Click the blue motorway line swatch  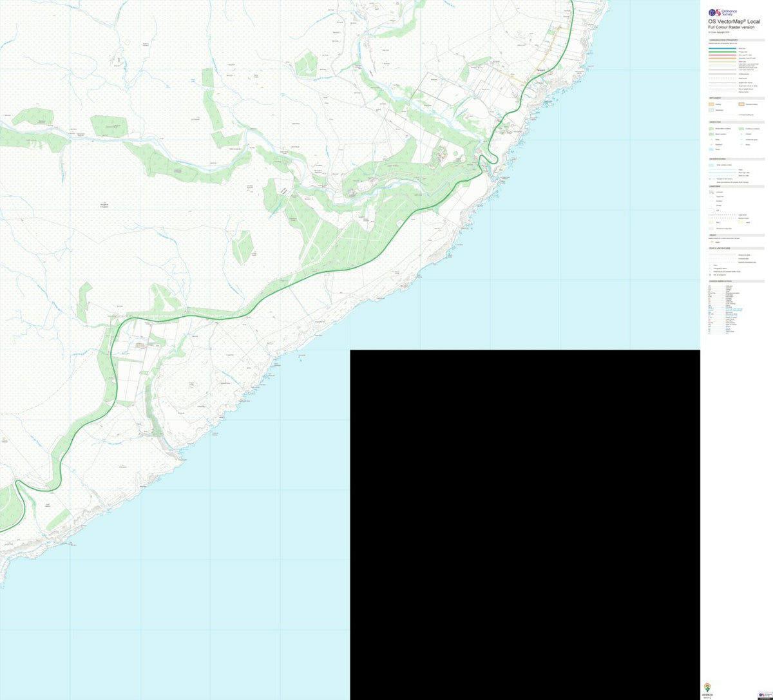point(722,48)
